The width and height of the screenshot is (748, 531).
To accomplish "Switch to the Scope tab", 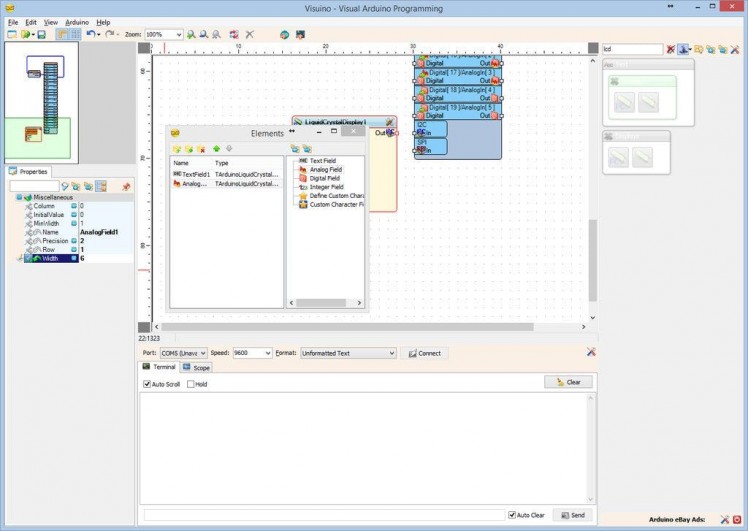I will [197, 368].
